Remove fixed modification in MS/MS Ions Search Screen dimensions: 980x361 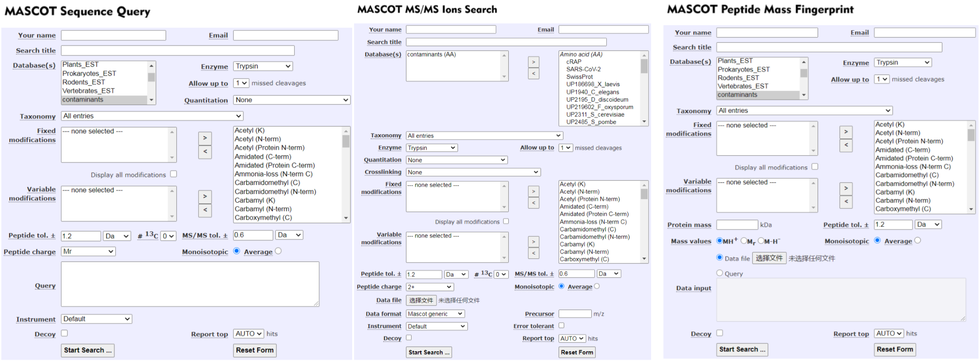pyautogui.click(x=534, y=203)
